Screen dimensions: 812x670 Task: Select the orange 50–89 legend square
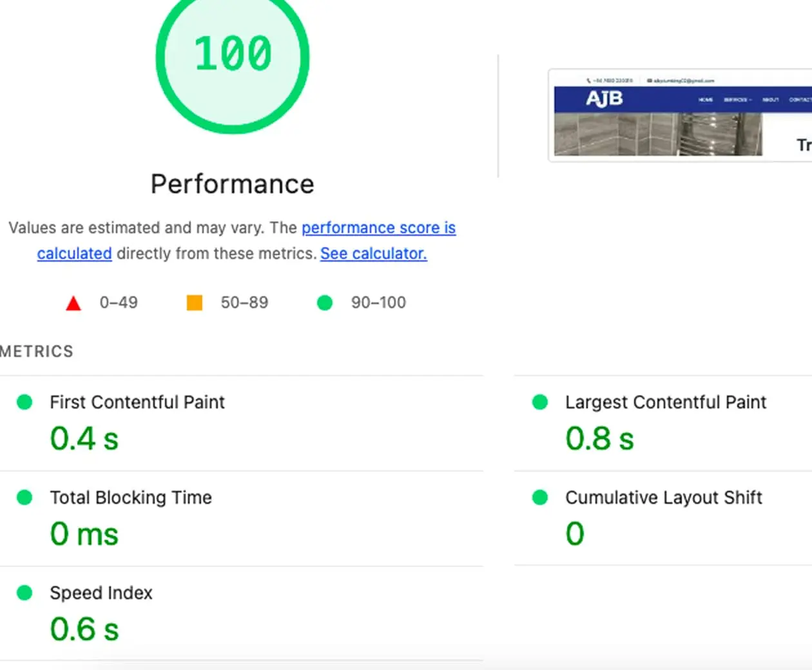(194, 302)
